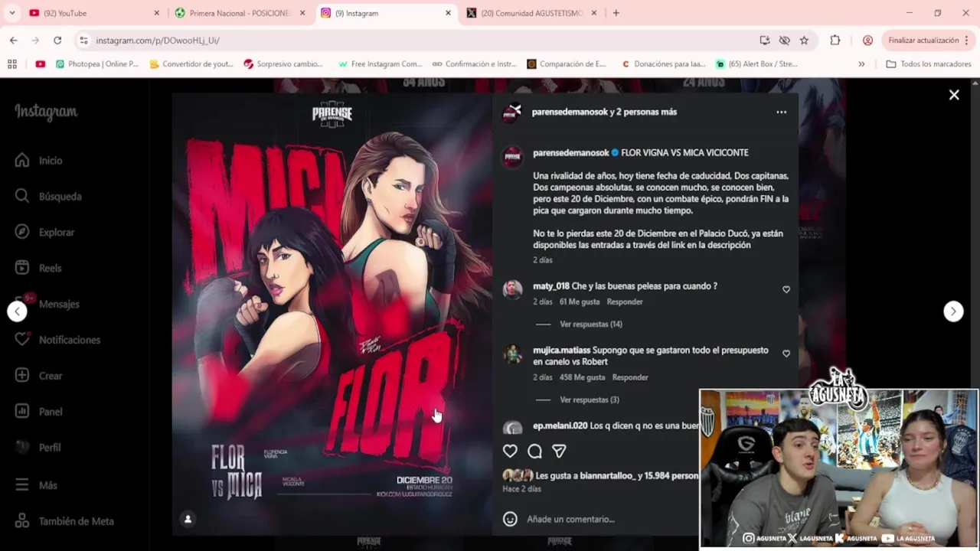Click the comment bubble icon
The image size is (980, 551).
click(534, 452)
